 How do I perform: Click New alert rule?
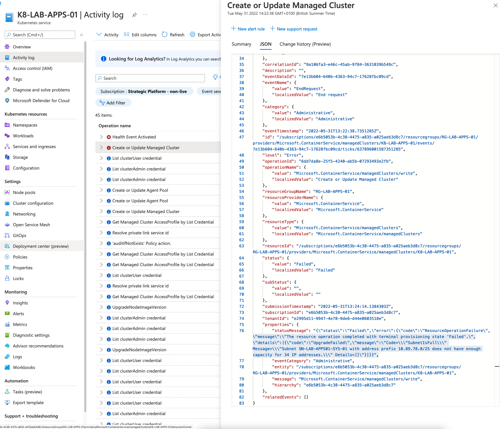[248, 29]
